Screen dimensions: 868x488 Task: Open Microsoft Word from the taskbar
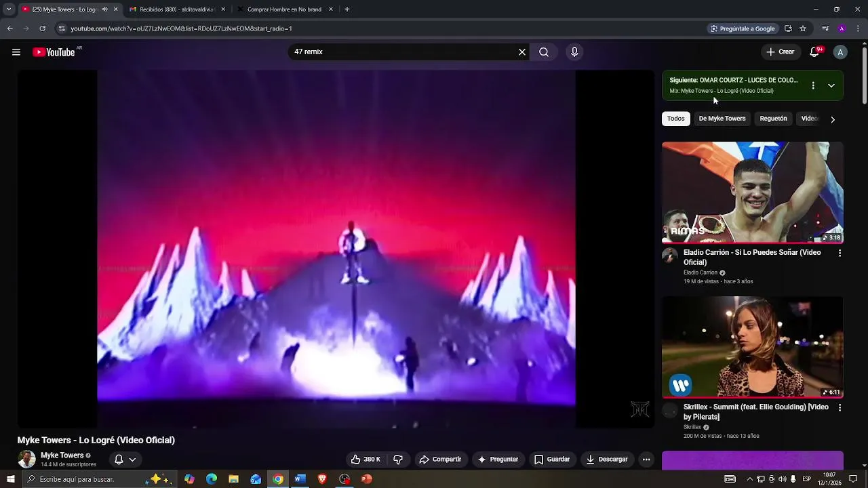tap(300, 479)
